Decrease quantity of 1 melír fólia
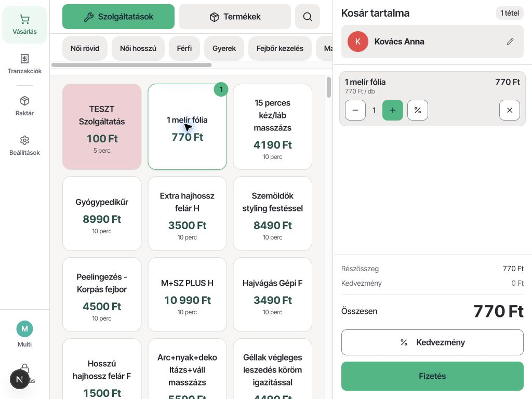This screenshot has width=532, height=399. point(355,110)
